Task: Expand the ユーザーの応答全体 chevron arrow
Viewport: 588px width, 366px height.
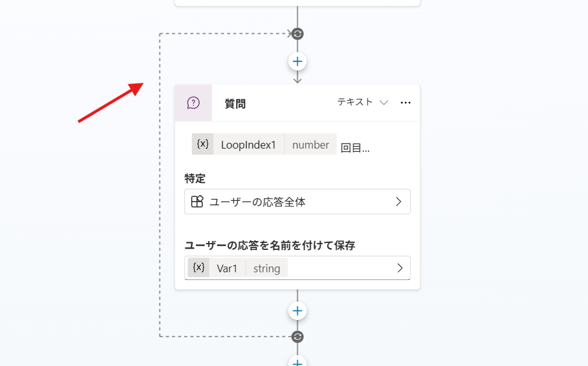Action: click(399, 201)
